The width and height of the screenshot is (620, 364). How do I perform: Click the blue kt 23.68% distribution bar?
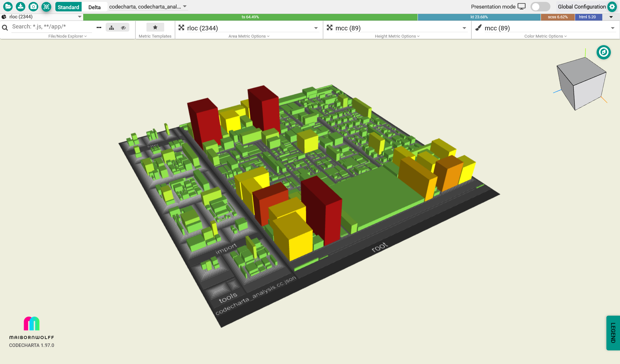click(479, 17)
